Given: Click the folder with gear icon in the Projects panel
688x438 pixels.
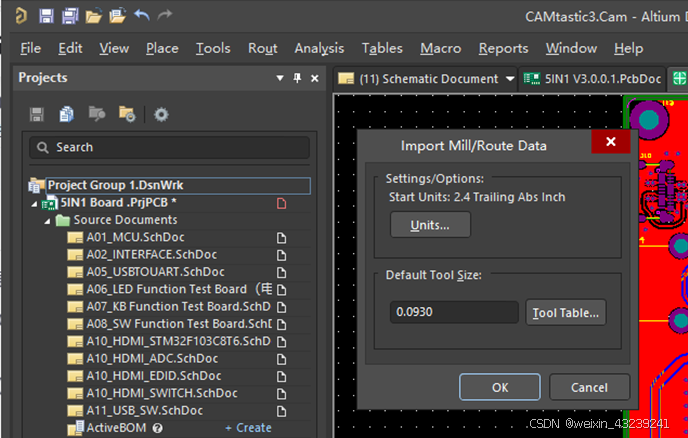Looking at the screenshot, I should coord(127,114).
